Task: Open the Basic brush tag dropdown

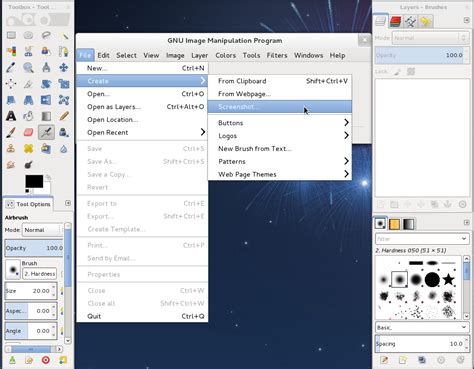Action: pos(422,328)
